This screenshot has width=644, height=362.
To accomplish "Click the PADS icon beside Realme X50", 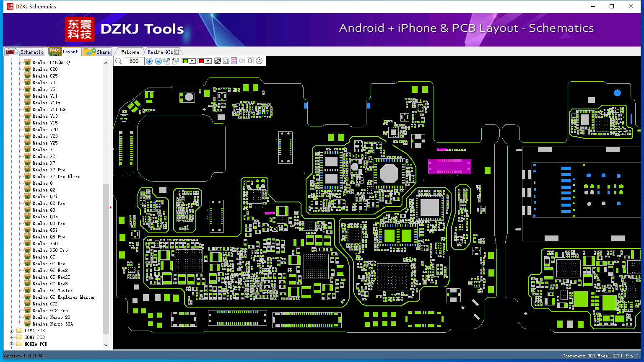I will pyautogui.click(x=27, y=243).
